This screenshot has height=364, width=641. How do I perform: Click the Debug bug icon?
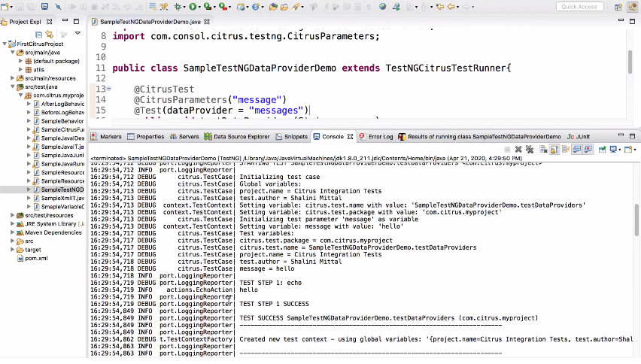tap(178, 7)
